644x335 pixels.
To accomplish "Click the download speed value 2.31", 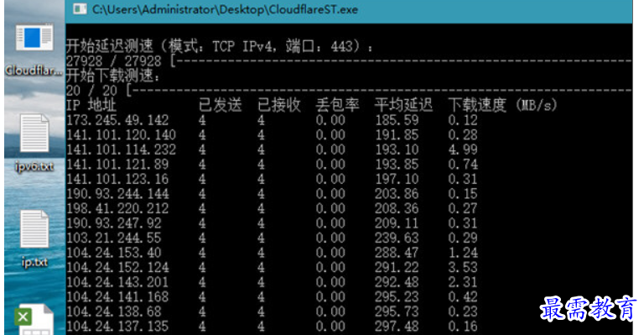I will pos(463,282).
